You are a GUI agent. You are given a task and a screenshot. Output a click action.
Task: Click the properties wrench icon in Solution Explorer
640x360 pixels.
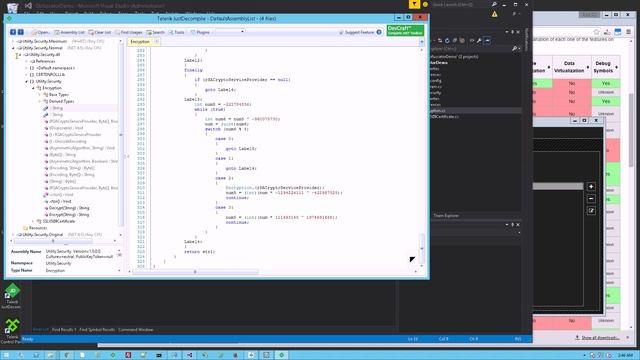479,40
